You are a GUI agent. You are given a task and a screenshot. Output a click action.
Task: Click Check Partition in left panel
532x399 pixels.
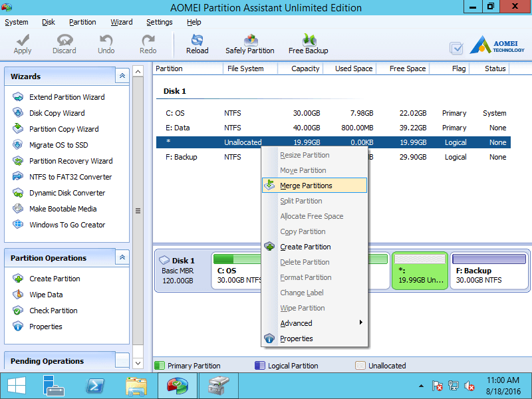coord(53,311)
